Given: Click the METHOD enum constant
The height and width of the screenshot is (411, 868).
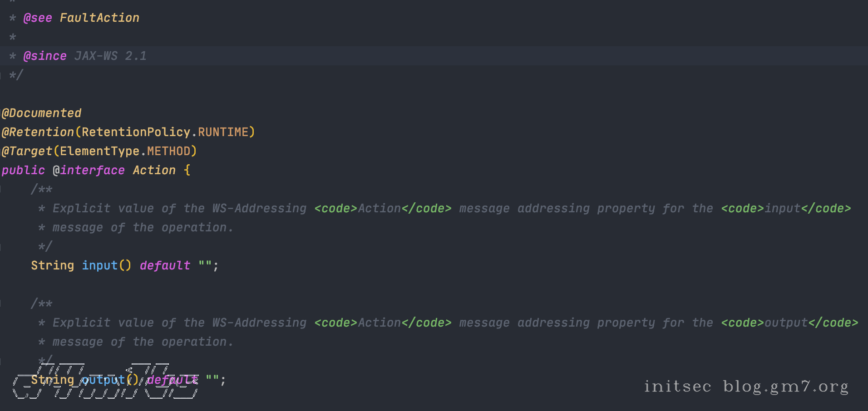Looking at the screenshot, I should (x=168, y=151).
